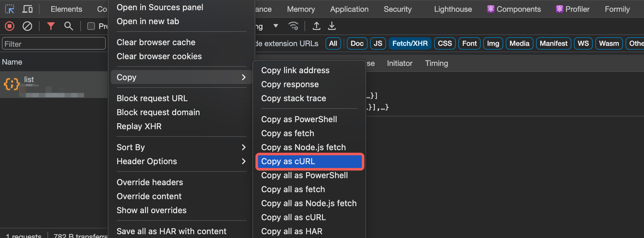Viewport: 644px width, 238px height.
Task: Switch to the Elements panel
Action: tap(66, 9)
